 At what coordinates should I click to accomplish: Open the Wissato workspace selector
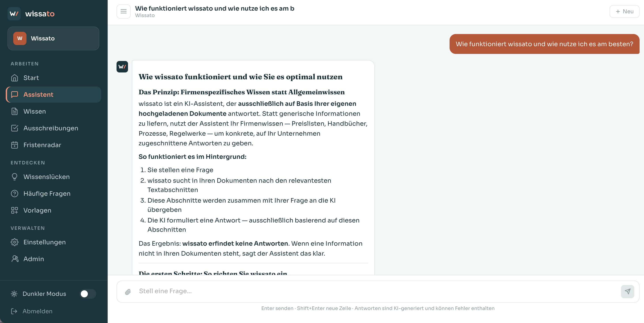[53, 38]
